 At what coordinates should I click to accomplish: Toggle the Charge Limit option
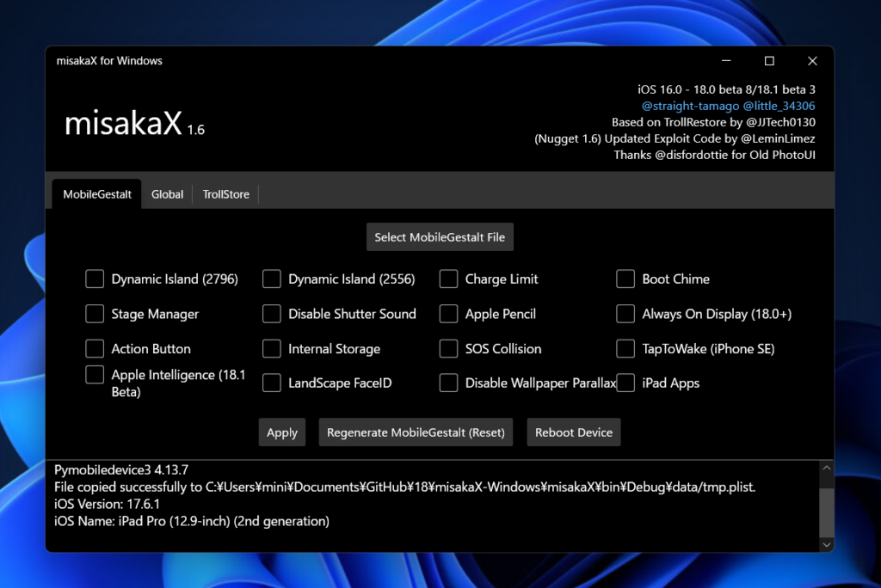coord(448,279)
